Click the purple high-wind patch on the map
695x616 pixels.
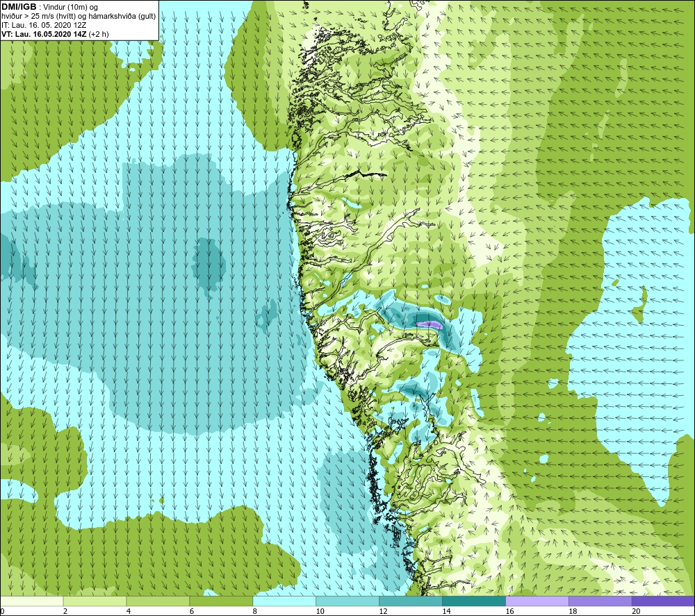coord(429,324)
